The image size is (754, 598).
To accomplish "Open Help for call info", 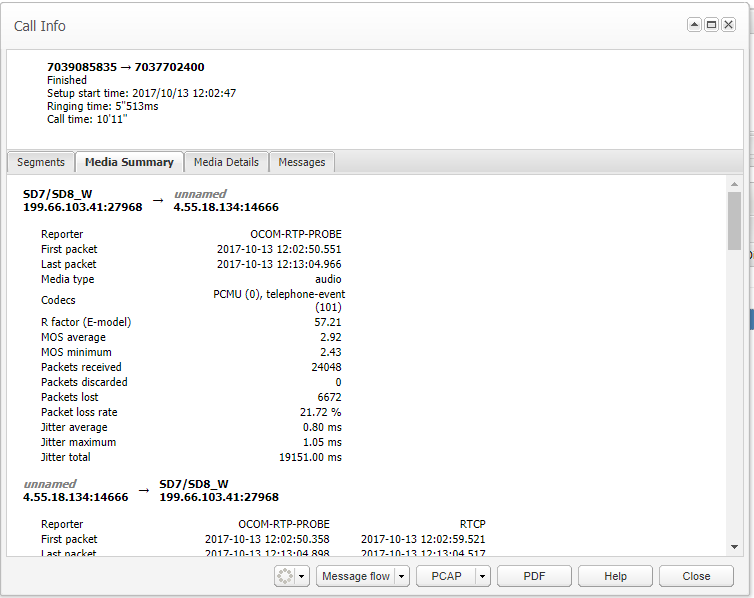I will coord(615,576).
